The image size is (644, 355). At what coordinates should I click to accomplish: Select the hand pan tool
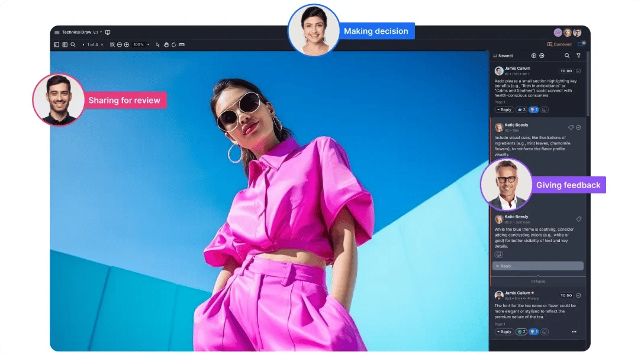click(x=166, y=44)
